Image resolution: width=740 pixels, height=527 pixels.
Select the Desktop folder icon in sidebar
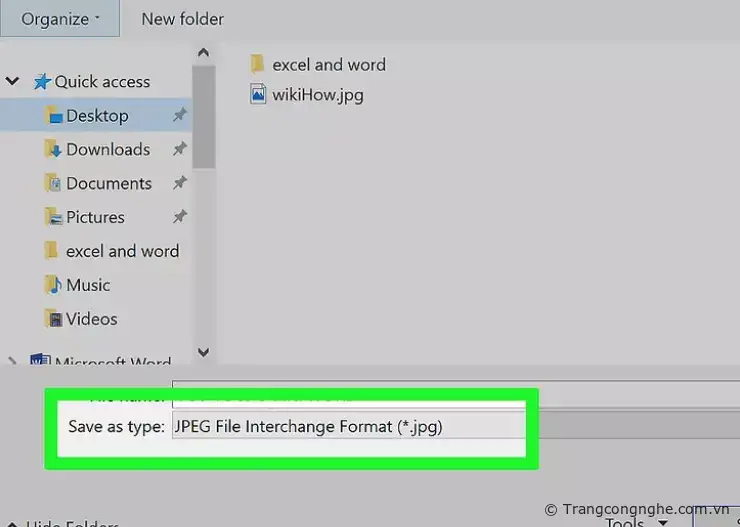tap(54, 116)
